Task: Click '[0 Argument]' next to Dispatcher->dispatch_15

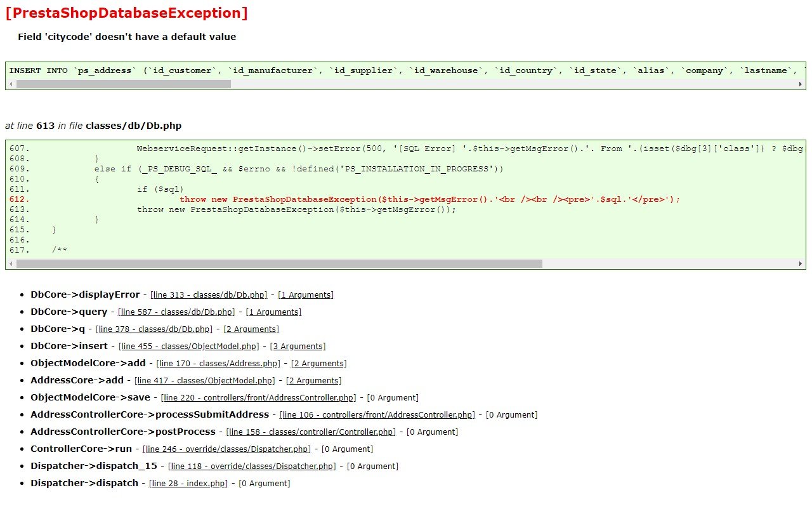Action: click(372, 466)
